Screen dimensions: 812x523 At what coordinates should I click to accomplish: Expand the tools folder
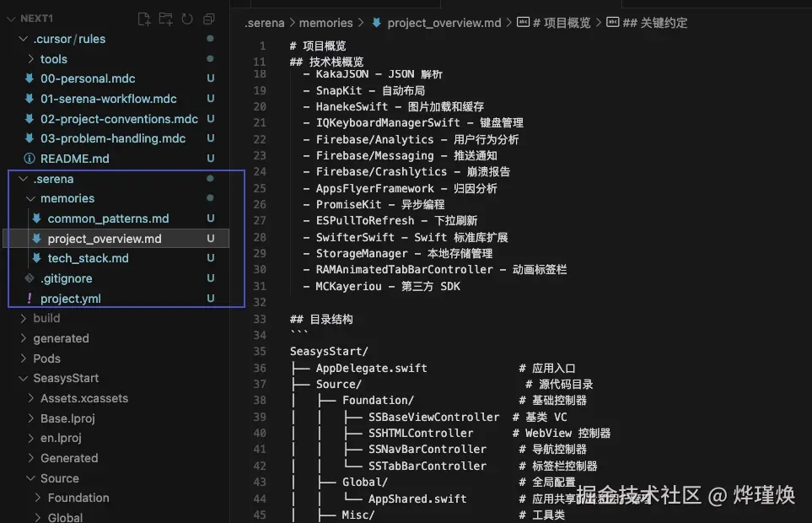(x=30, y=59)
